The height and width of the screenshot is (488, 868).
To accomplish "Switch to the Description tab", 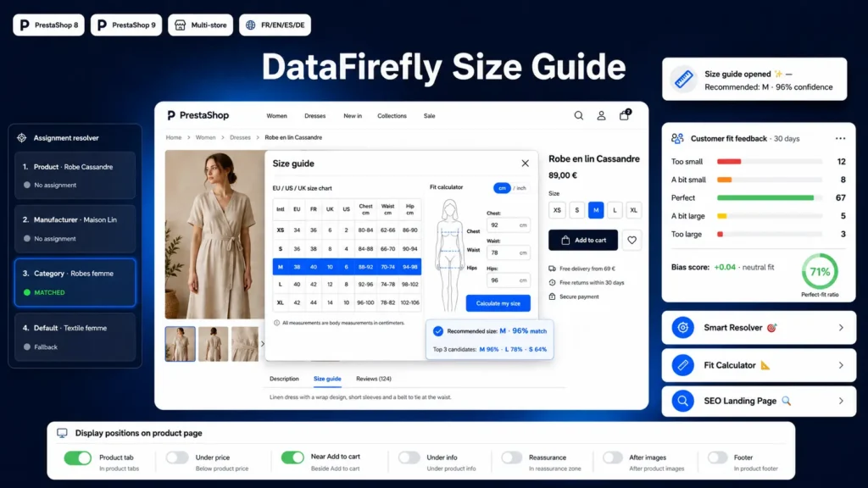I will [284, 379].
